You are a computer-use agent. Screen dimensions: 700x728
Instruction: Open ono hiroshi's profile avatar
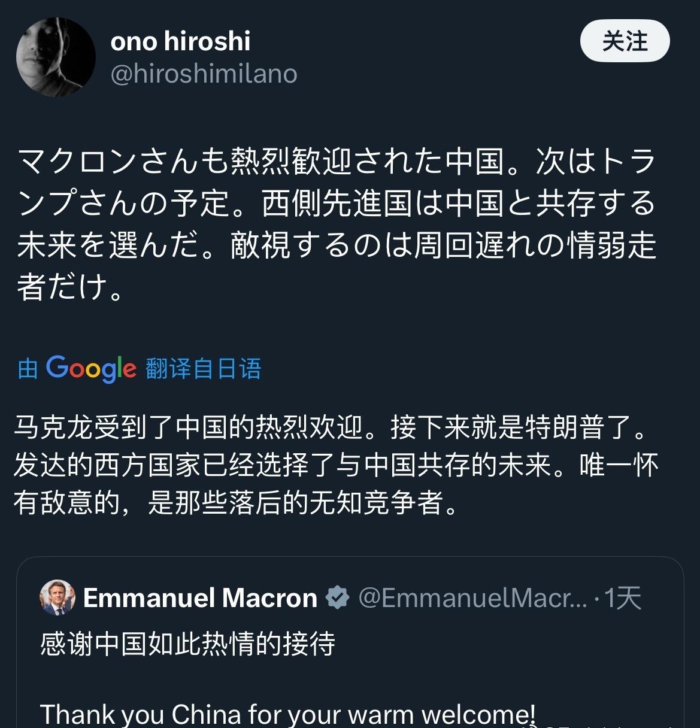55,55
